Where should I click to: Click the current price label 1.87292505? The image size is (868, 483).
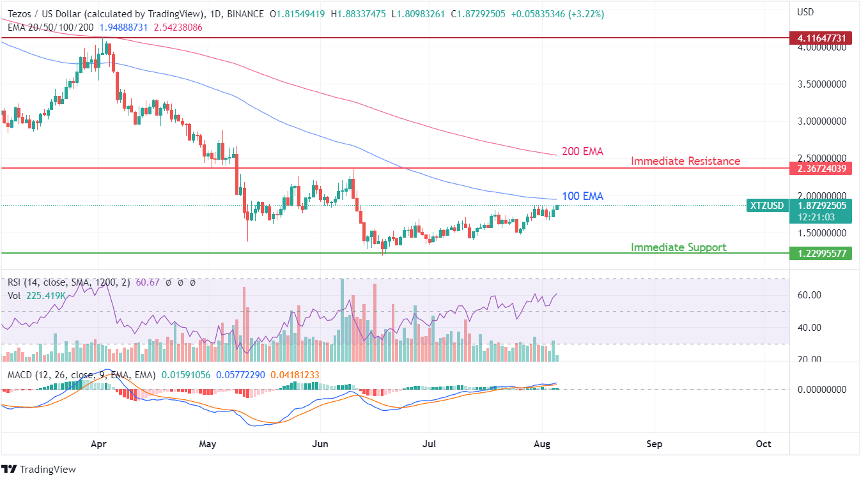pyautogui.click(x=821, y=206)
